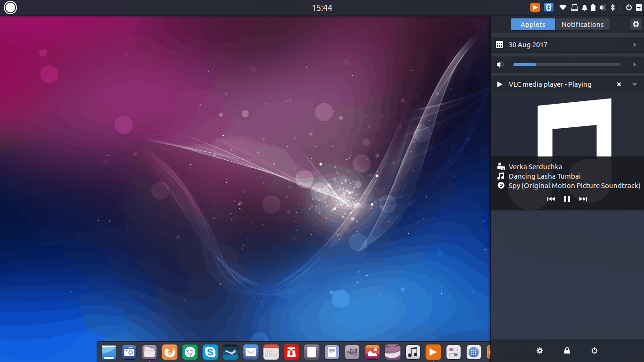Open Raven settings gear at top right

click(636, 24)
